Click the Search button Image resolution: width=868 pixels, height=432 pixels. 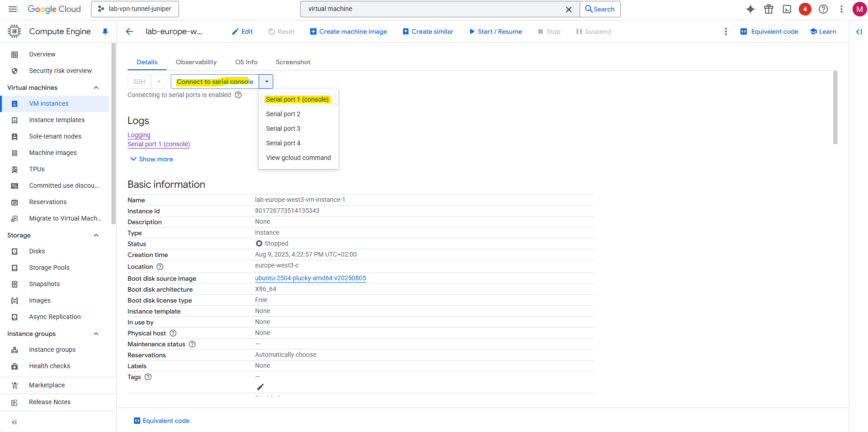pyautogui.click(x=600, y=9)
